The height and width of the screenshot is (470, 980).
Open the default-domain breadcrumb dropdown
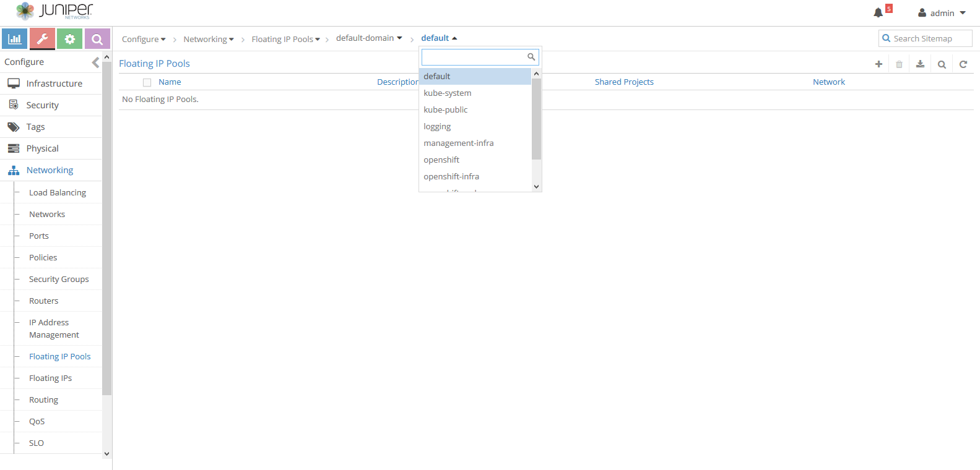369,38
